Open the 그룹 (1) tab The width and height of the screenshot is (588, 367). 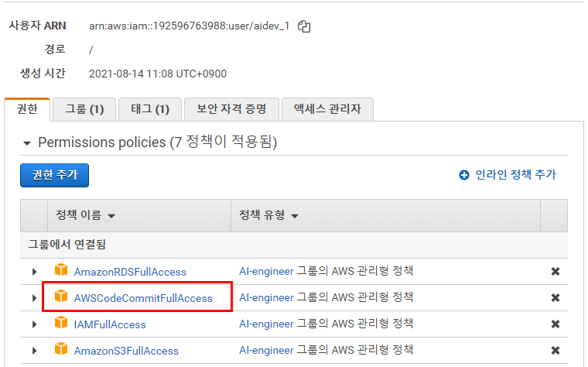(x=84, y=109)
